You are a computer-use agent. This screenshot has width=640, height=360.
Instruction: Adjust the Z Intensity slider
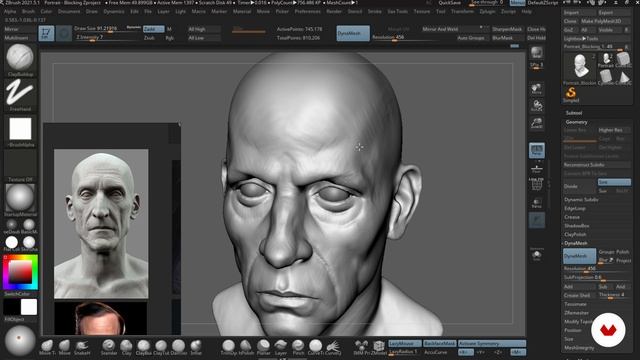(x=107, y=38)
